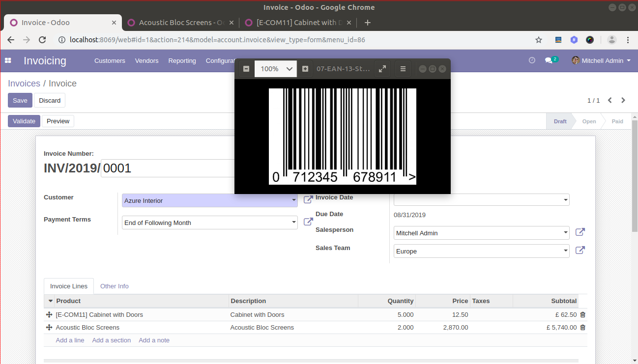
Task: Open the Customers menu
Action: coord(110,61)
